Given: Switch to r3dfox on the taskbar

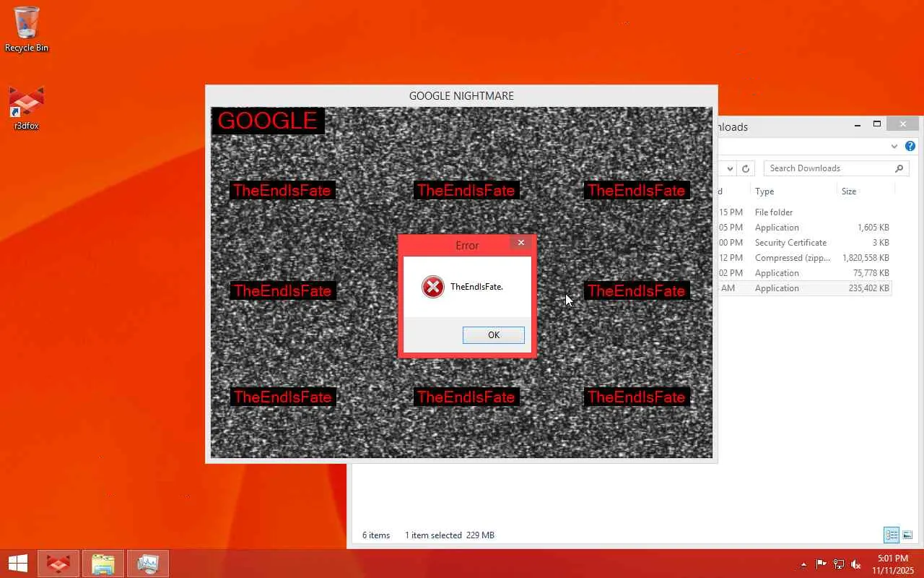Looking at the screenshot, I should coord(58,564).
